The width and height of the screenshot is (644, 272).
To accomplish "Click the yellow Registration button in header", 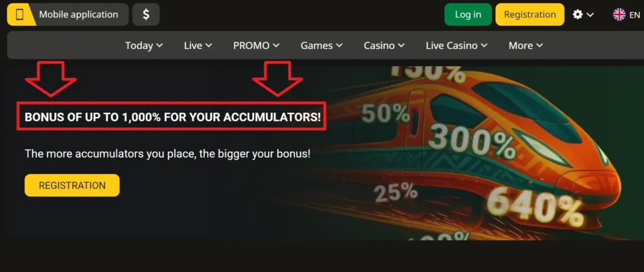I will point(530,14).
